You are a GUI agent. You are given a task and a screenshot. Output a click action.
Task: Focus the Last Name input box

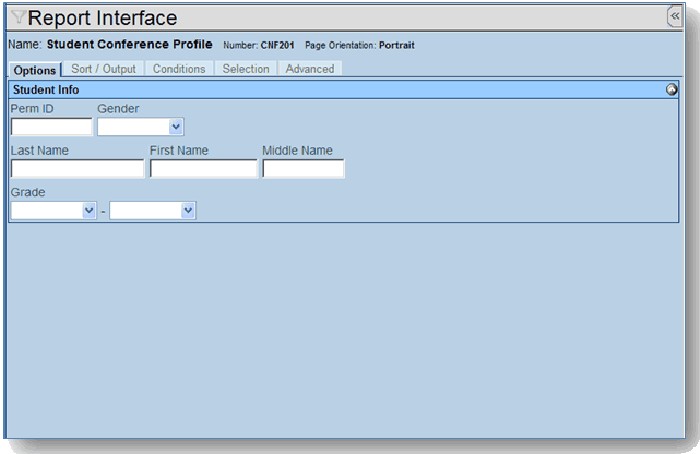[x=77, y=169]
